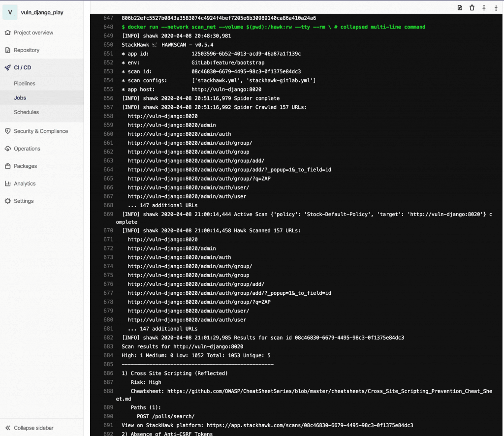Screen dimensions: 504x436
Task: Open Packages sidebar section
Action: [x=42, y=166]
